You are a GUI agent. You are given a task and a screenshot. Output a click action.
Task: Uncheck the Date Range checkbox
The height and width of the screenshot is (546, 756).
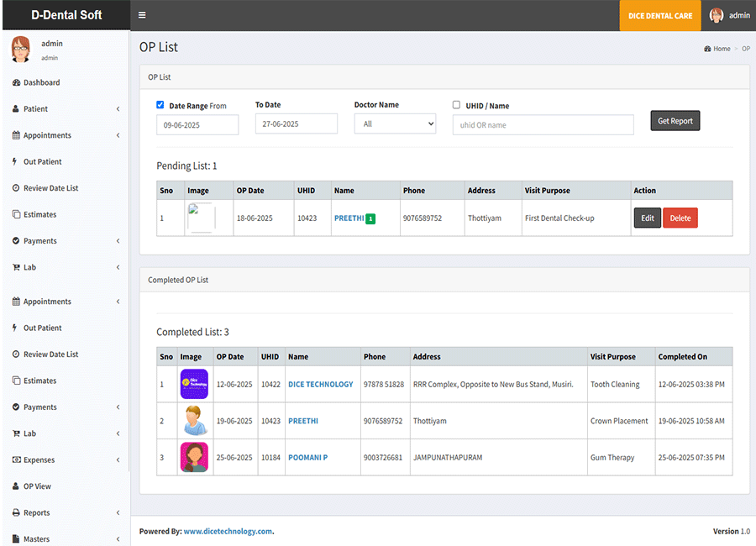tap(160, 105)
